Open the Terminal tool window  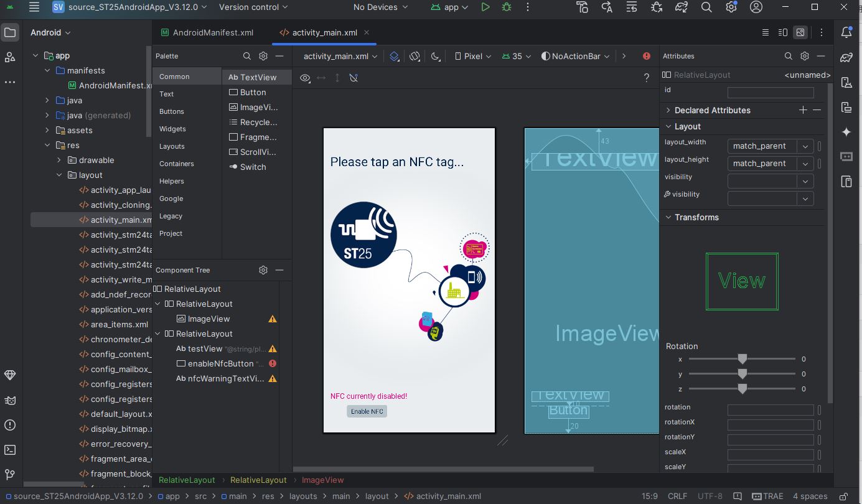coord(10,450)
